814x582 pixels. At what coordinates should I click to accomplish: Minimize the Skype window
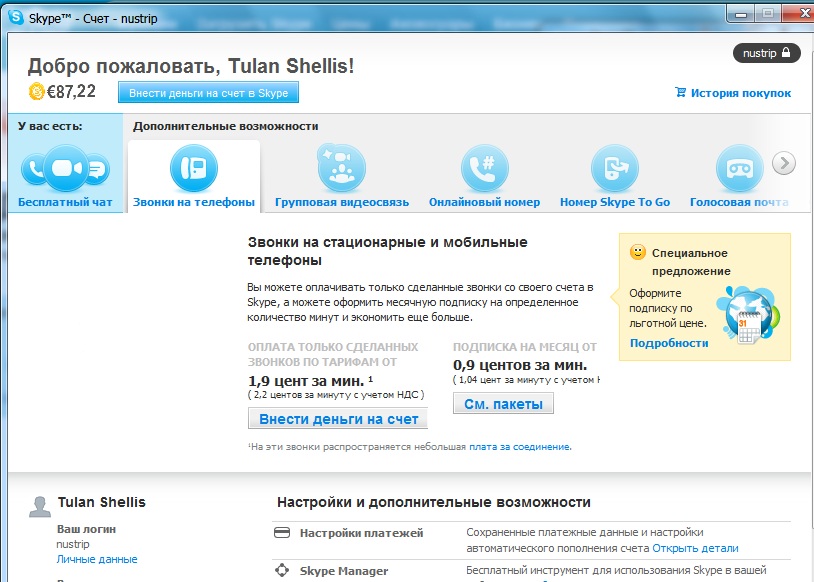[741, 14]
